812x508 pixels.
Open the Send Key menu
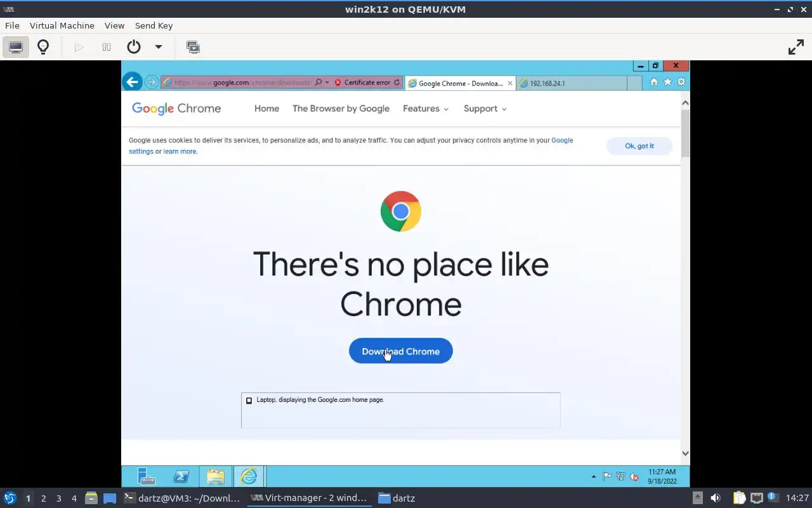154,25
